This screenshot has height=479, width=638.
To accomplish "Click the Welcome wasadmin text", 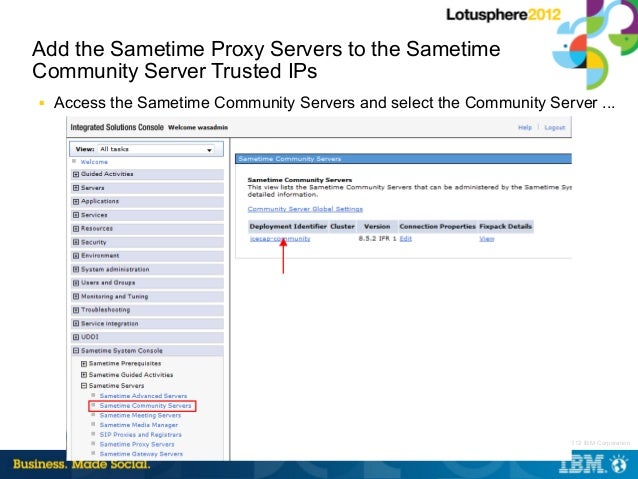I will click(x=198, y=127).
